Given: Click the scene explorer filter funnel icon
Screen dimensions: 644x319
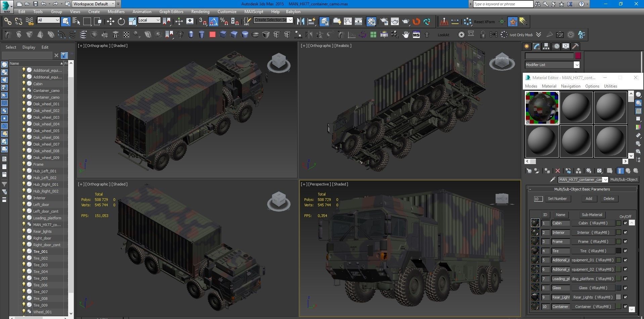Looking at the screenshot, I should pyautogui.click(x=64, y=55).
